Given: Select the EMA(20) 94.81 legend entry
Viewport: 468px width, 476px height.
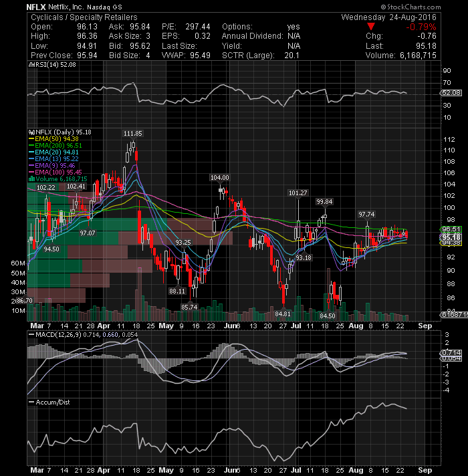Looking at the screenshot, I should click(53, 152).
